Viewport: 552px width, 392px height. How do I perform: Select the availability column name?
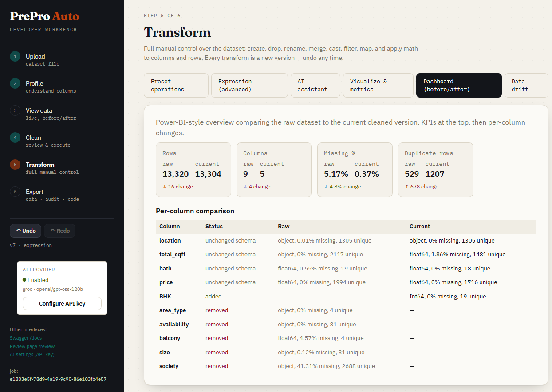(174, 324)
